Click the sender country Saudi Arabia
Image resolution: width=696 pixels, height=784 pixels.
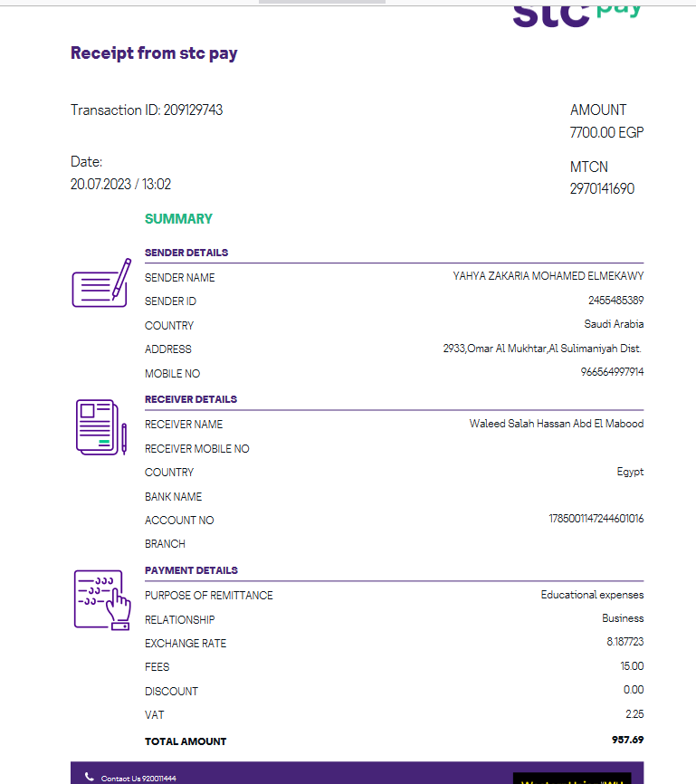point(614,324)
